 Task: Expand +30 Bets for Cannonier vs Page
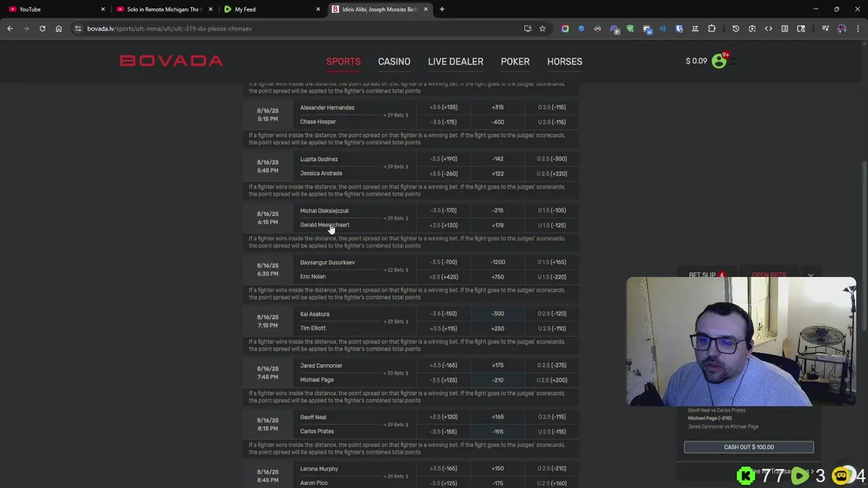point(396,373)
